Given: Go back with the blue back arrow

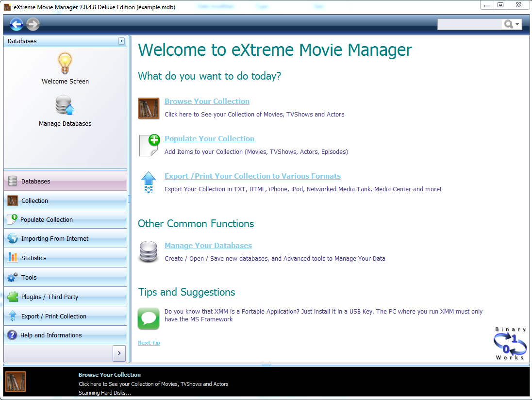Looking at the screenshot, I should 17,24.
